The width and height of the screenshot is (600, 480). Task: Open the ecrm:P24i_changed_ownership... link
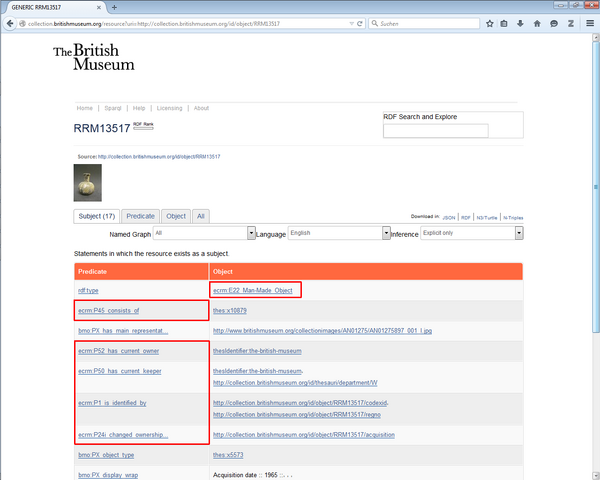point(123,435)
